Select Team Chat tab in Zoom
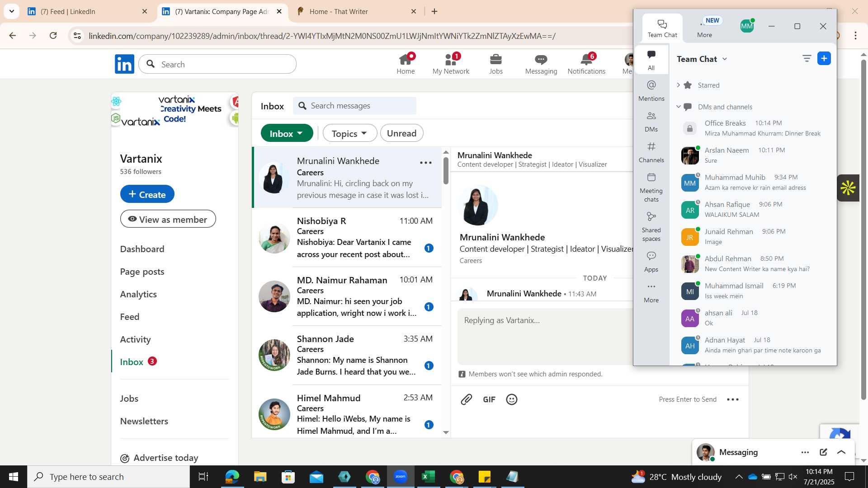 point(662,28)
